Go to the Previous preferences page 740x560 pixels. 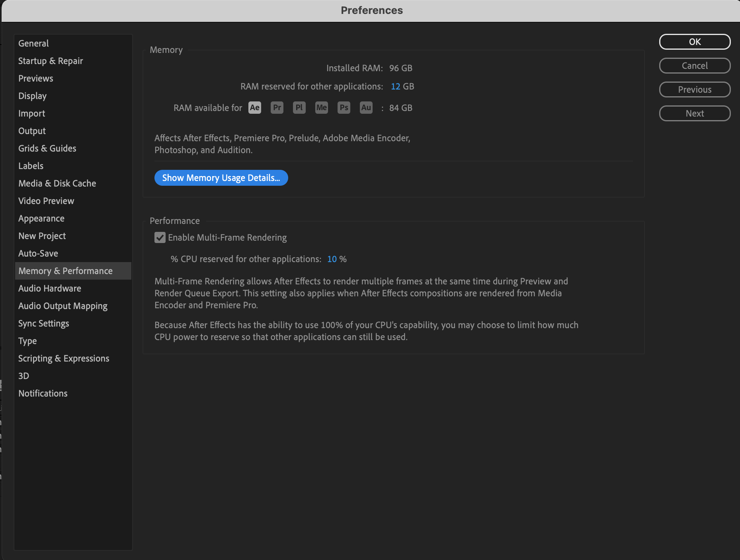(x=694, y=89)
